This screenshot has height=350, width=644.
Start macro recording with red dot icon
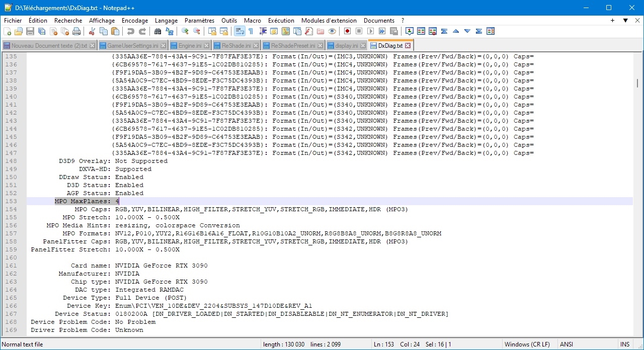click(x=347, y=31)
